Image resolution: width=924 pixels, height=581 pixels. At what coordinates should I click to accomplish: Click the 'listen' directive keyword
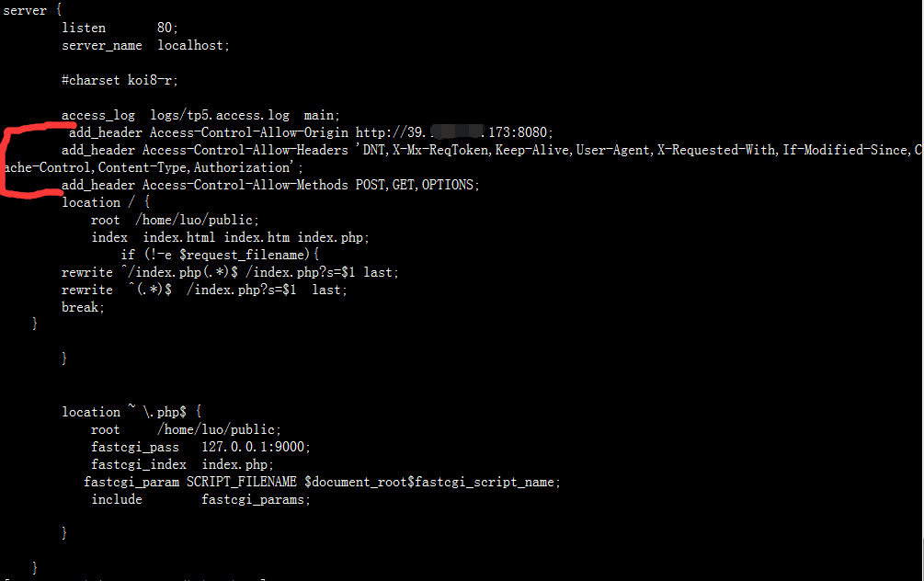pos(84,28)
